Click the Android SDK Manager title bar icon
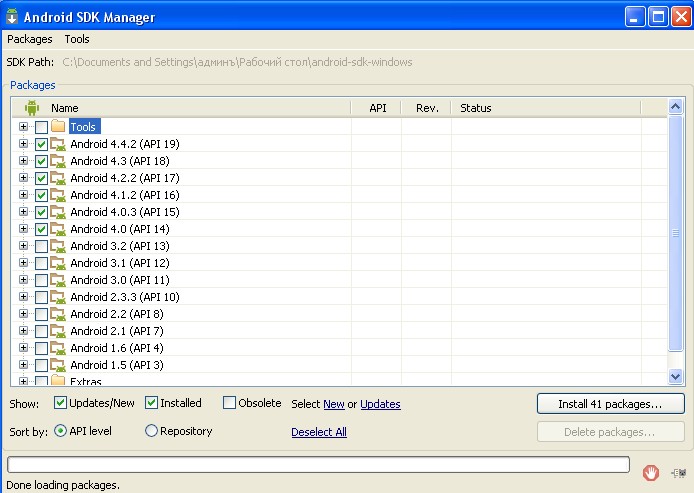The image size is (694, 493). pos(12,17)
